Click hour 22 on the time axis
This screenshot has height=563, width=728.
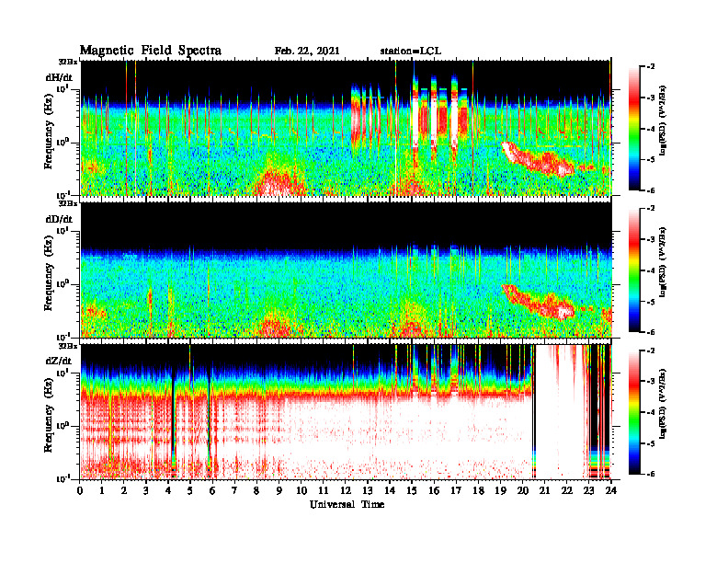(x=567, y=491)
